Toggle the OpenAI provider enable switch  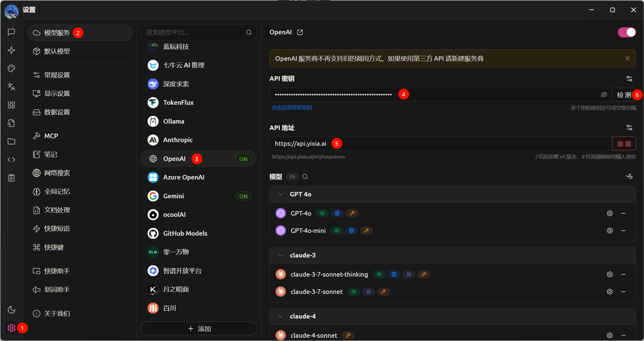(627, 32)
